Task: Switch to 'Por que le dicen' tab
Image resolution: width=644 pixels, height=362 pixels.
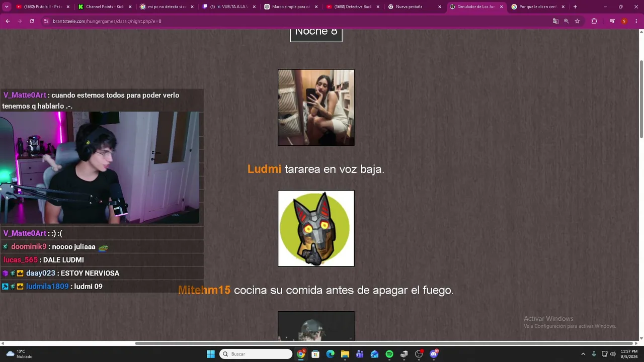Action: (538, 7)
